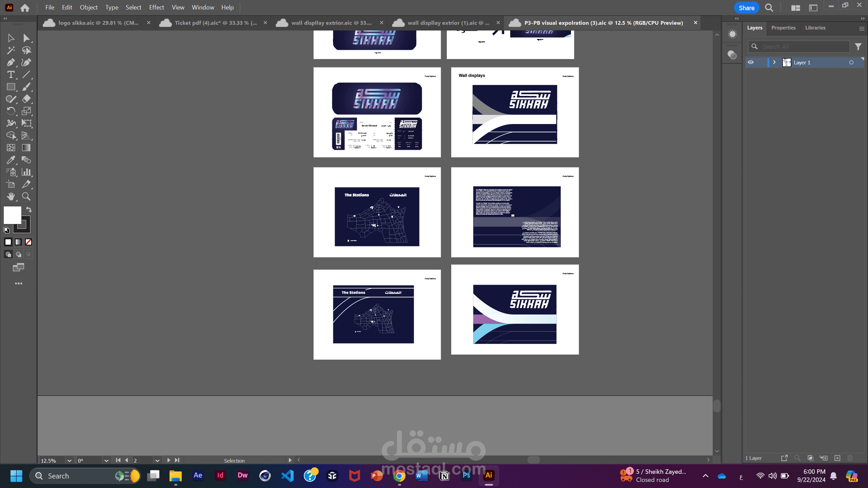
Task: Select the Magic Wand tool
Action: [x=11, y=50]
